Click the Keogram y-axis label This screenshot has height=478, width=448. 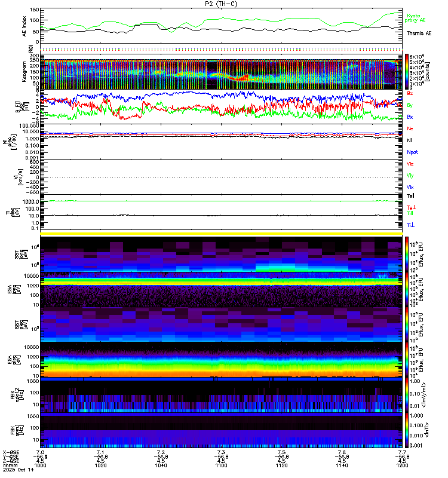click(x=24, y=72)
